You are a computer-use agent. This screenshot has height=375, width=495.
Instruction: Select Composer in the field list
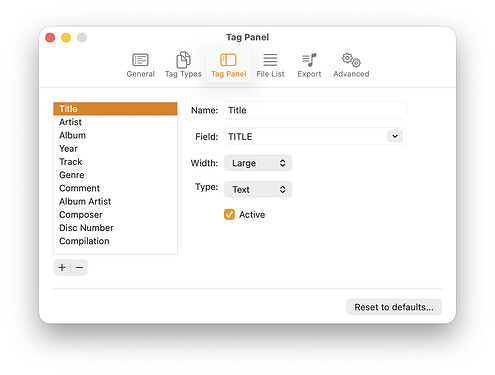115,215
